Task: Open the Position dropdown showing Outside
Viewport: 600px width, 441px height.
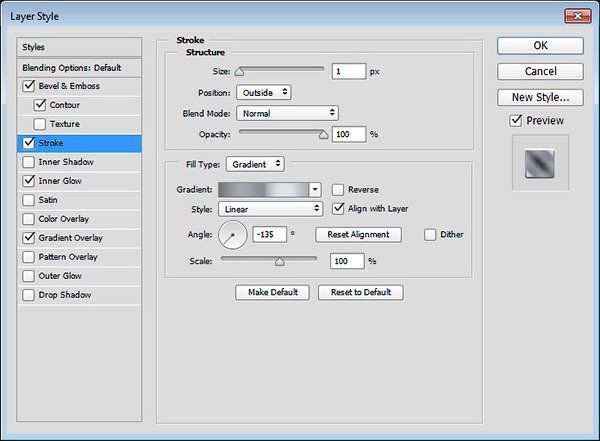Action: pyautogui.click(x=264, y=93)
